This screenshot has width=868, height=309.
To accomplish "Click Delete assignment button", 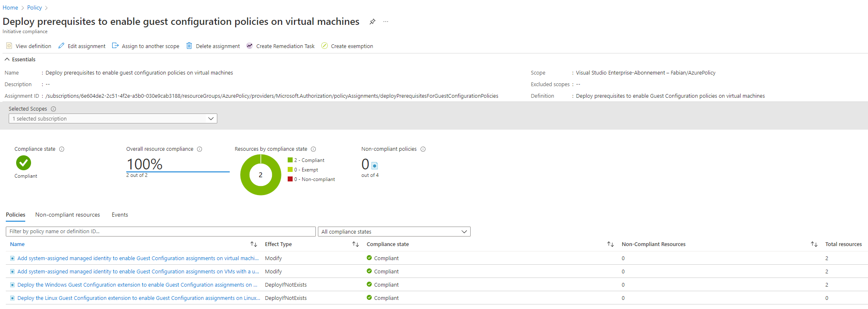I will [x=213, y=46].
